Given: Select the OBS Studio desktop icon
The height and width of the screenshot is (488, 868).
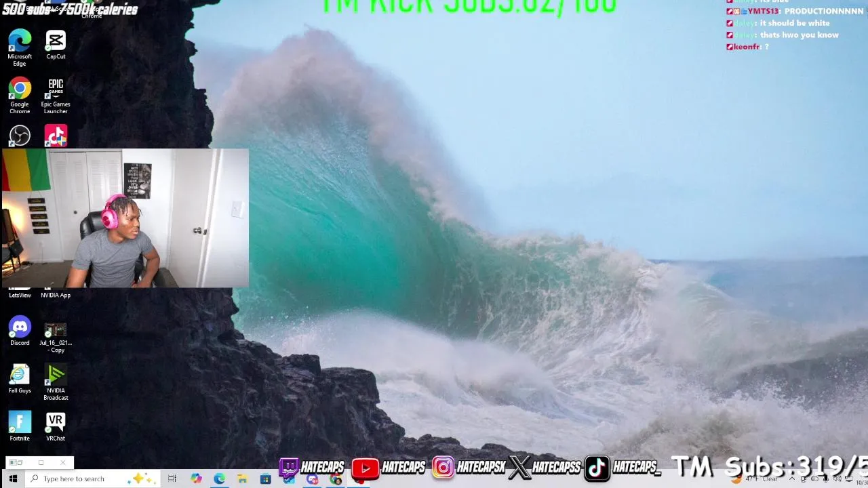Looking at the screenshot, I should coord(20,136).
